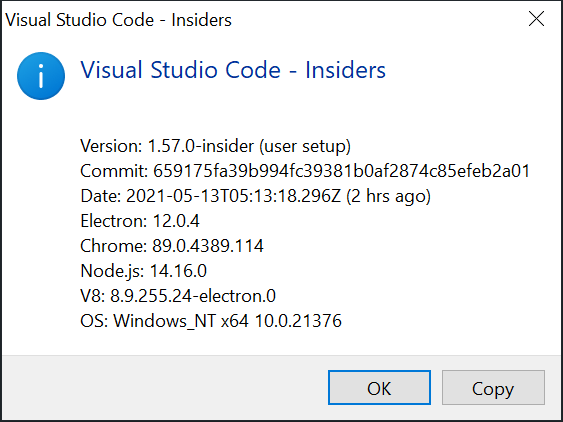Click the gray footer area beside OK
The height and width of the screenshot is (422, 563).
point(165,388)
